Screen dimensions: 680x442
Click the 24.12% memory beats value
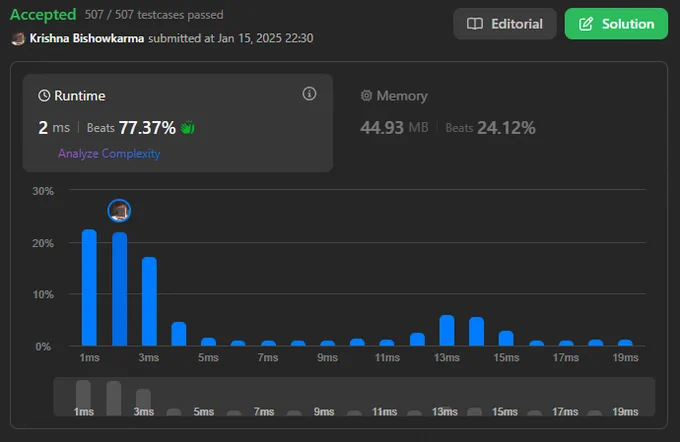(x=506, y=128)
